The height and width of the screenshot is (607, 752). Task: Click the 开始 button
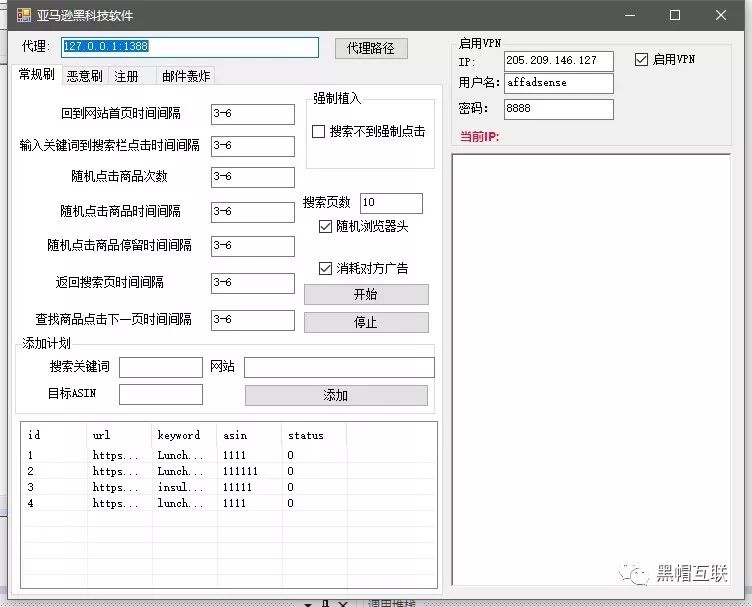click(366, 294)
